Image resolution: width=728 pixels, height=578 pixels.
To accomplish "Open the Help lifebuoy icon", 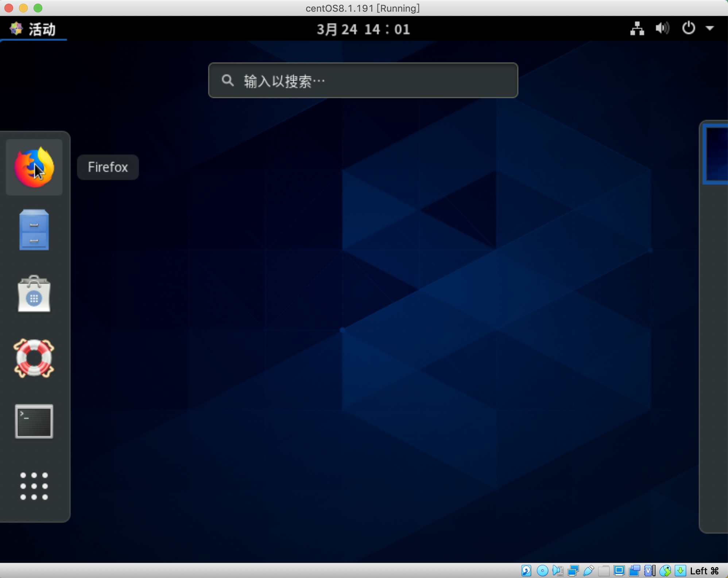I will click(x=34, y=358).
